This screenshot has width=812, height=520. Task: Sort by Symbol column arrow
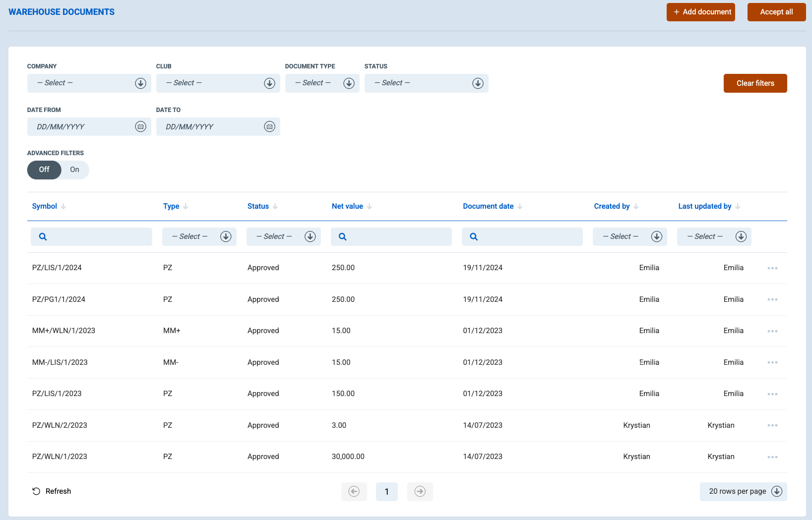click(x=63, y=207)
